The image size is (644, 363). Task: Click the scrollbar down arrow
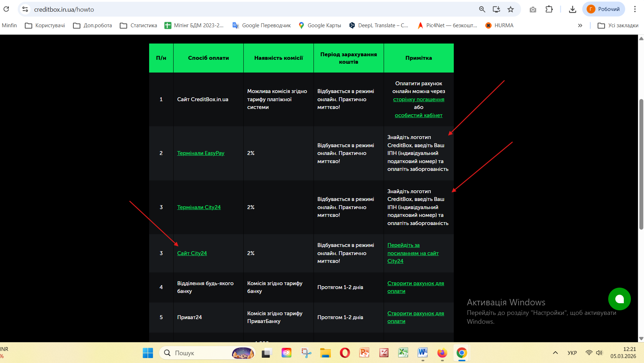click(x=641, y=339)
